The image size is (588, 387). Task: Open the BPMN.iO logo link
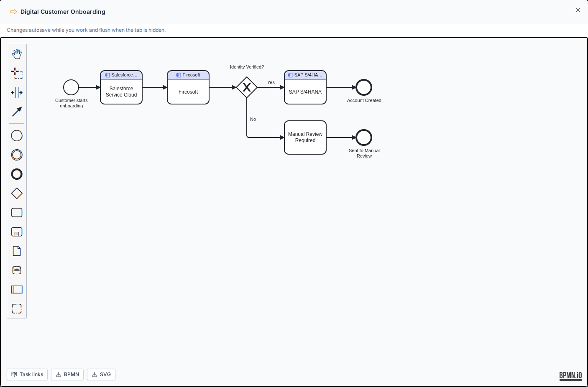(x=570, y=375)
